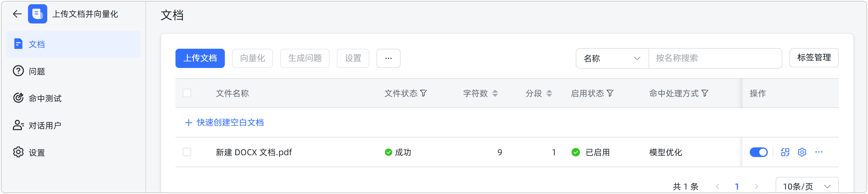The image size is (868, 194).
Task: Expand the 名称 search type dropdown
Action: click(612, 58)
